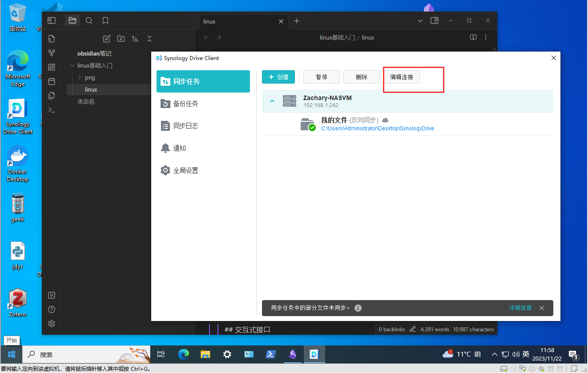The width and height of the screenshot is (588, 373).
Task: Change the file sort order
Action: pyautogui.click(x=135, y=39)
